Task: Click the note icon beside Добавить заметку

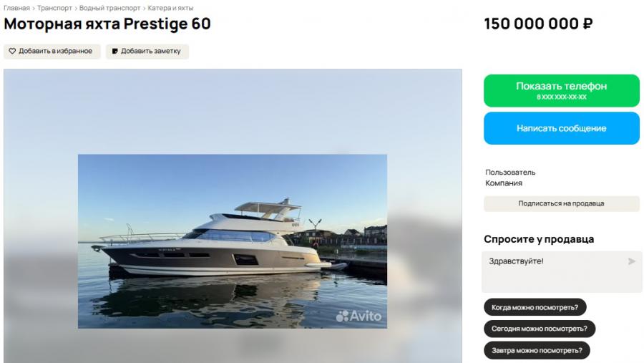Action: [x=115, y=51]
